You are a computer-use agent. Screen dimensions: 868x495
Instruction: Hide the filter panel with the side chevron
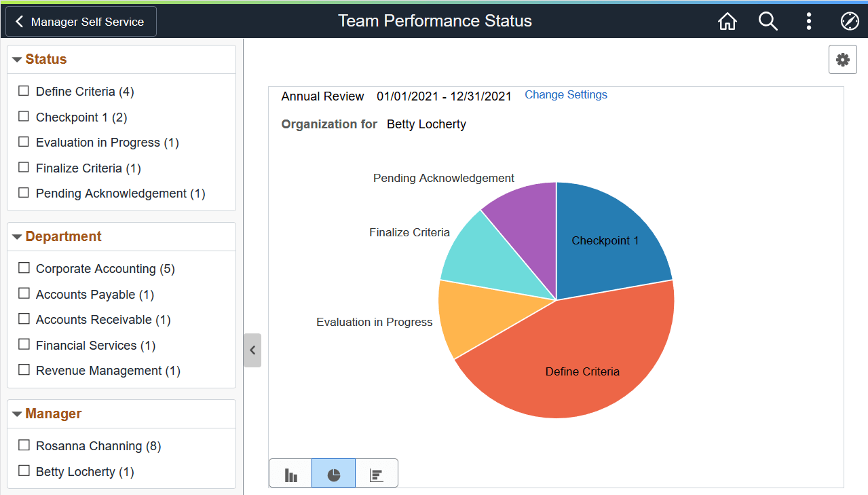252,350
